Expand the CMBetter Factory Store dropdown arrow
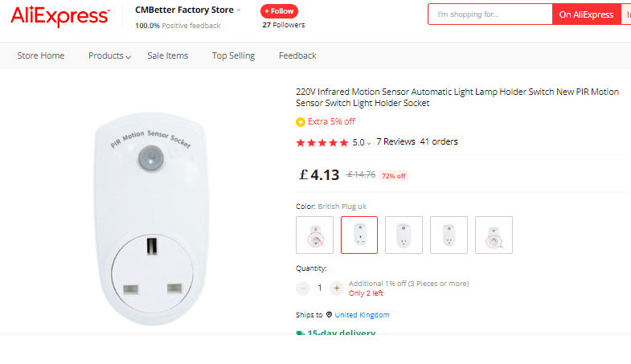The height and width of the screenshot is (364, 631). (x=239, y=10)
